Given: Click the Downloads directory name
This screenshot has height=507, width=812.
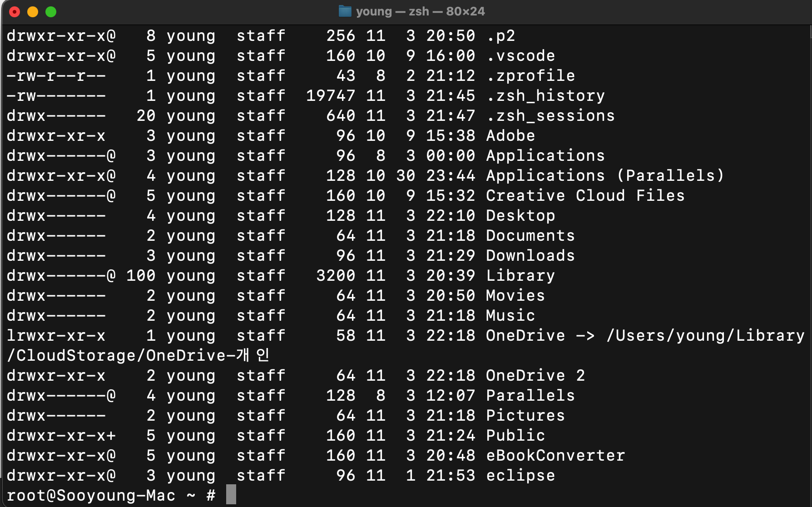Looking at the screenshot, I should (x=530, y=256).
